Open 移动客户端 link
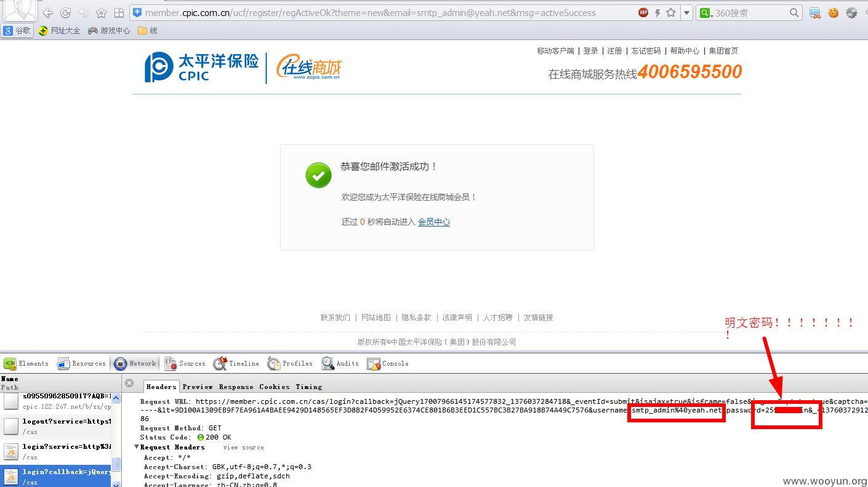 [555, 51]
